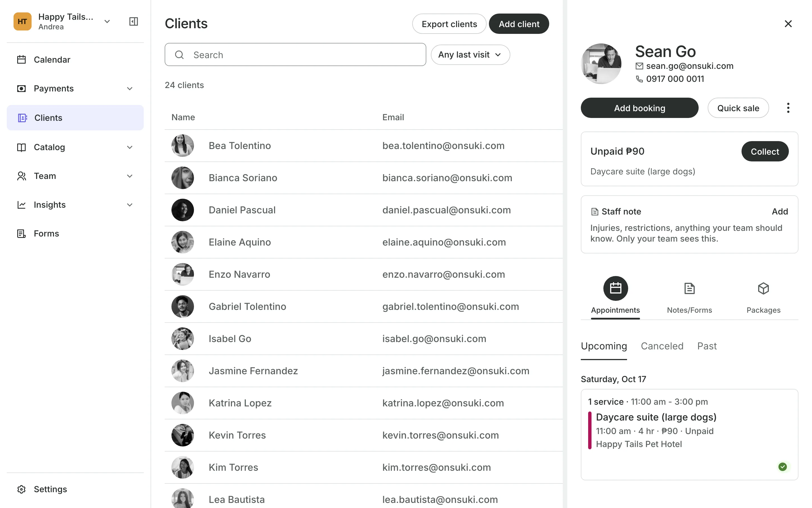Click the email envelope icon under Sean Go
The height and width of the screenshot is (508, 812).
[x=639, y=66]
